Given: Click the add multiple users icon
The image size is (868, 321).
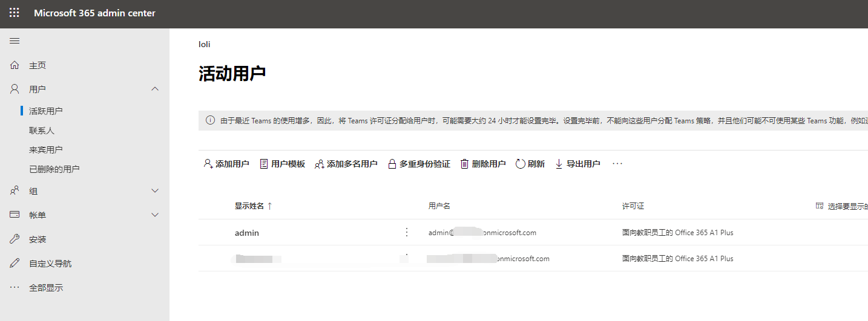Looking at the screenshot, I should tap(320, 164).
